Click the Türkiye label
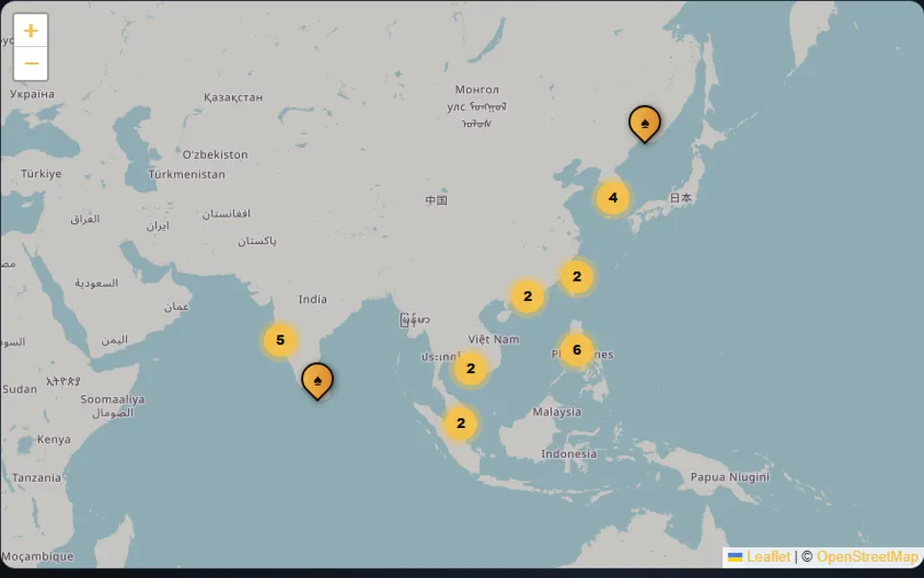 [x=41, y=174]
